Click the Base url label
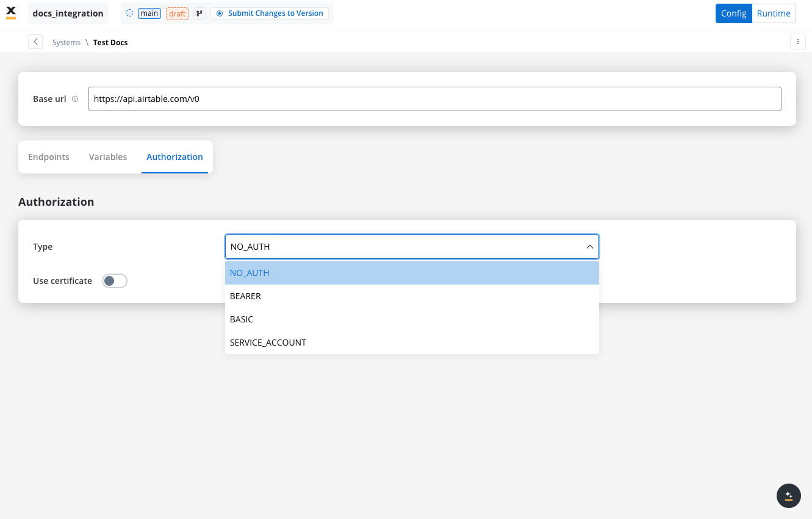The height and width of the screenshot is (519, 812). (x=49, y=99)
